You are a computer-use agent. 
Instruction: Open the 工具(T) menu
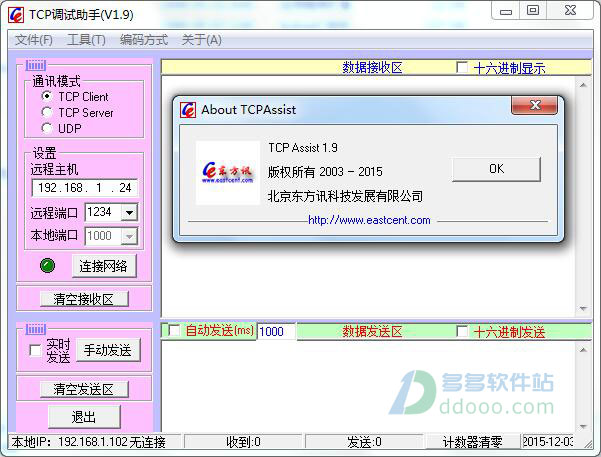click(x=86, y=40)
